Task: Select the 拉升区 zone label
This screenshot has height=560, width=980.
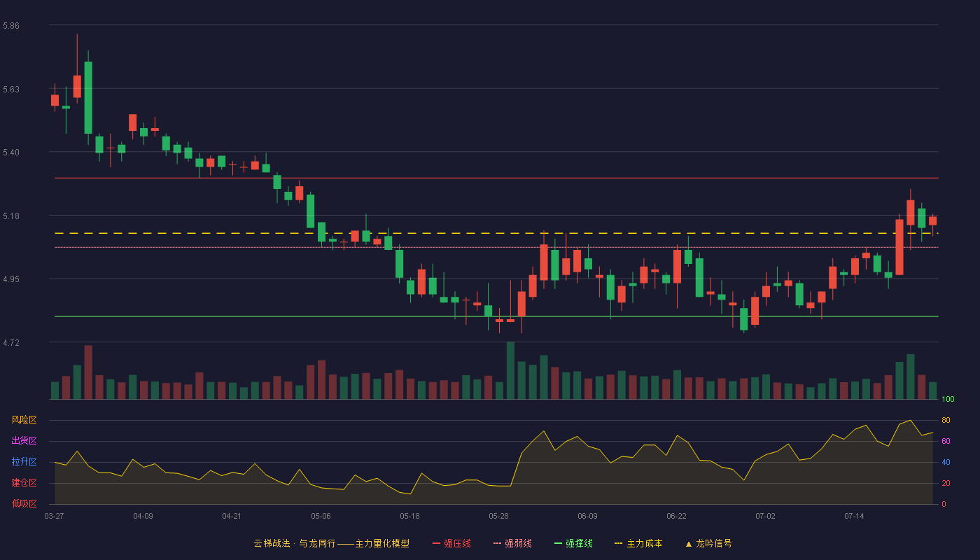Action: [x=24, y=462]
